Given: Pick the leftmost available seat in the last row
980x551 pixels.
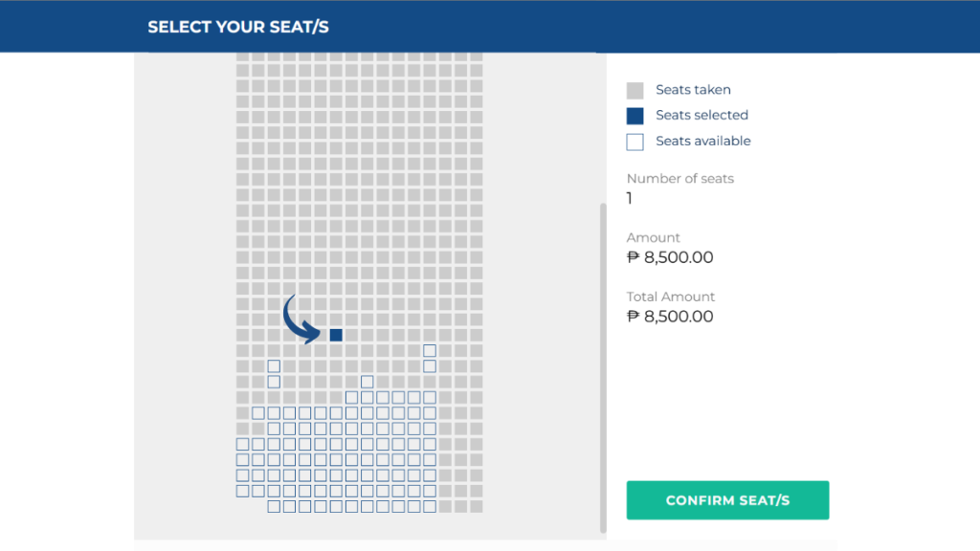Looking at the screenshot, I should pos(274,507).
